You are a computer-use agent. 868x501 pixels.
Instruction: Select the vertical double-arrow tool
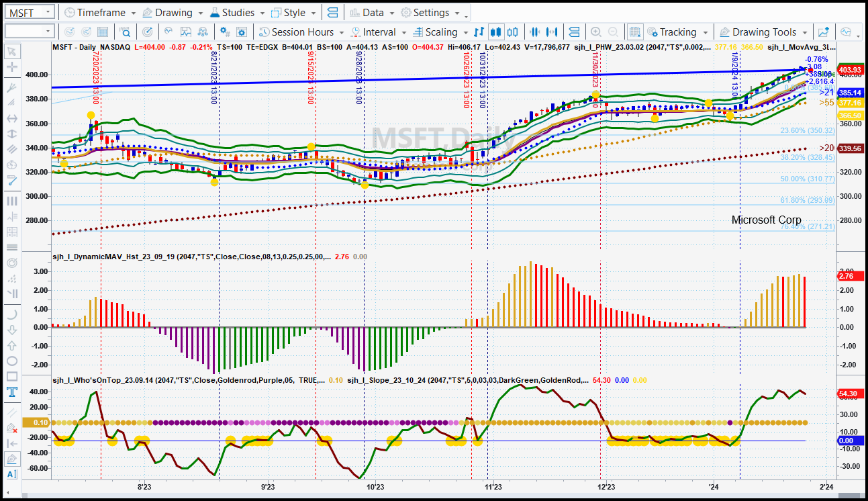coord(11,134)
